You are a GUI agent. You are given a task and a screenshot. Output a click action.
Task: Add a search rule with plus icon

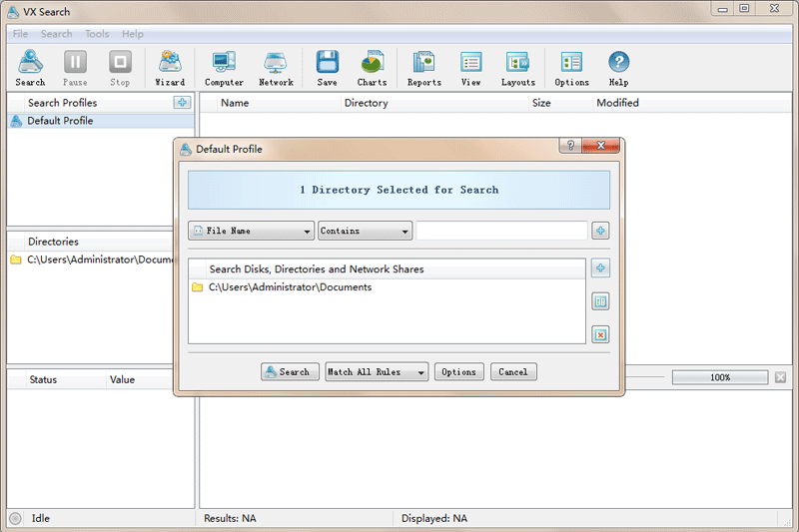click(x=600, y=231)
